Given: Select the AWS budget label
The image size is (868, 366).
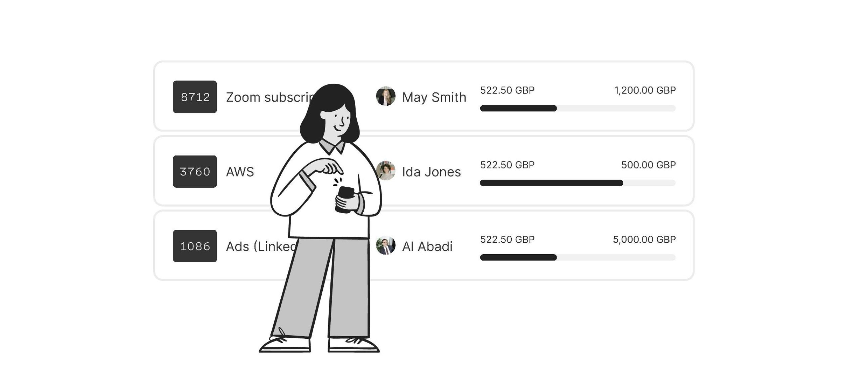Looking at the screenshot, I should click(x=240, y=172).
